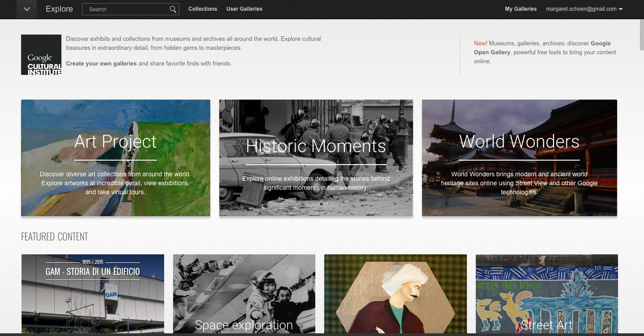Open the User Galleries menu item

tap(244, 9)
